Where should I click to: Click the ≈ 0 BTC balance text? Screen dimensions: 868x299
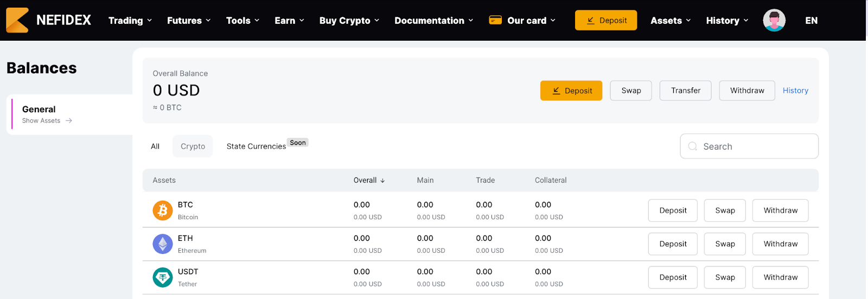(167, 108)
